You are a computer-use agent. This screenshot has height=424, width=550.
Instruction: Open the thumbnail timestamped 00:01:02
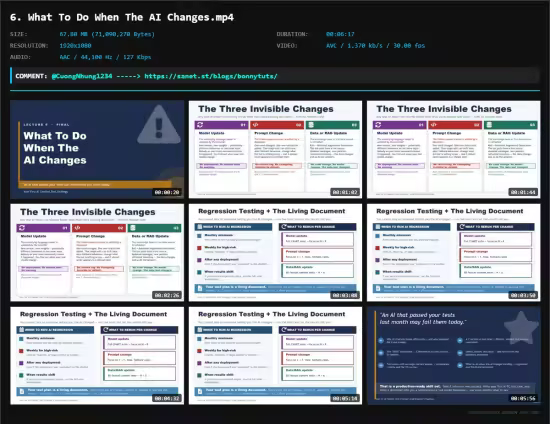point(275,149)
